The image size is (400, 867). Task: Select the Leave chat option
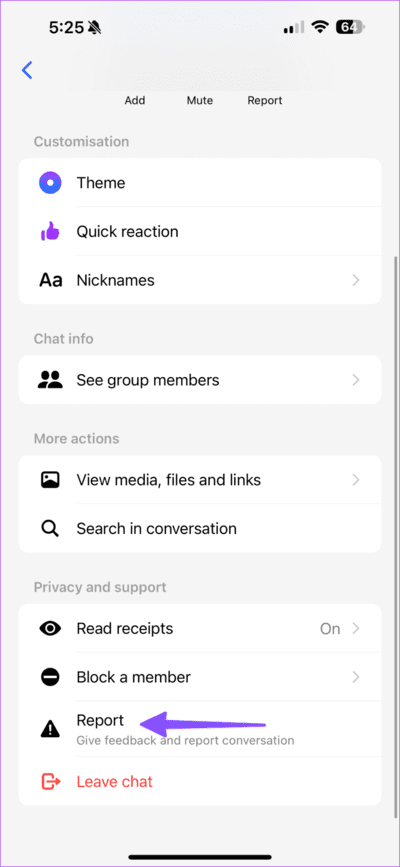[x=200, y=781]
